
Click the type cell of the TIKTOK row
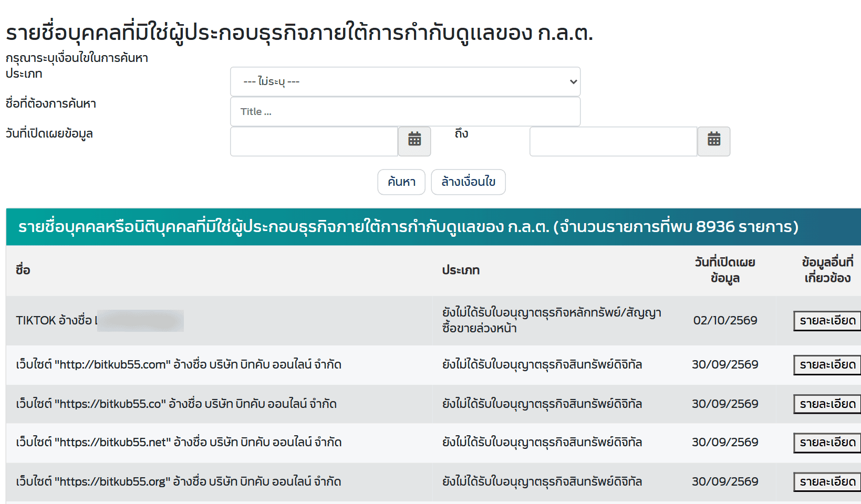[x=554, y=320]
